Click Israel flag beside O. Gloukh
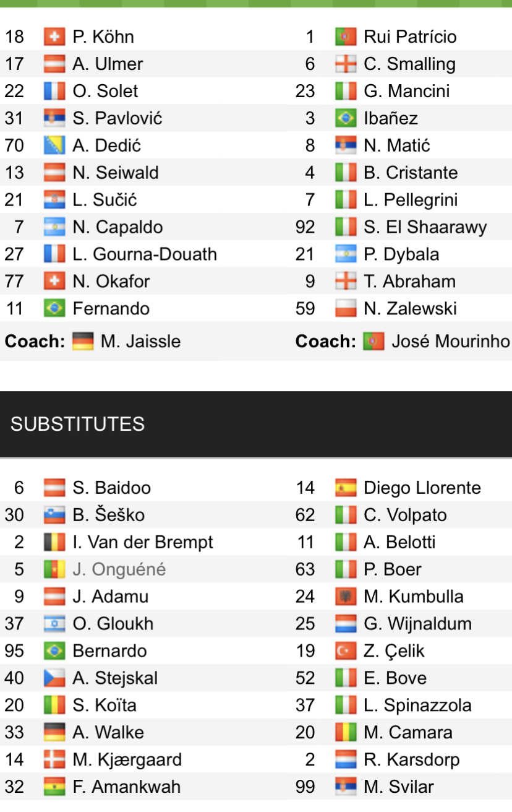 [54, 624]
